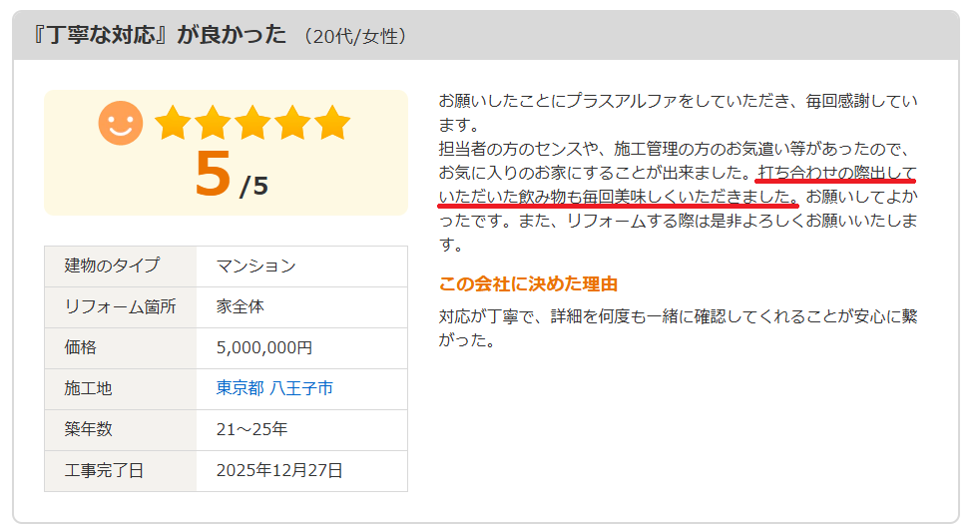Click the マンション value cell
The height and width of the screenshot is (532, 980).
click(x=256, y=266)
